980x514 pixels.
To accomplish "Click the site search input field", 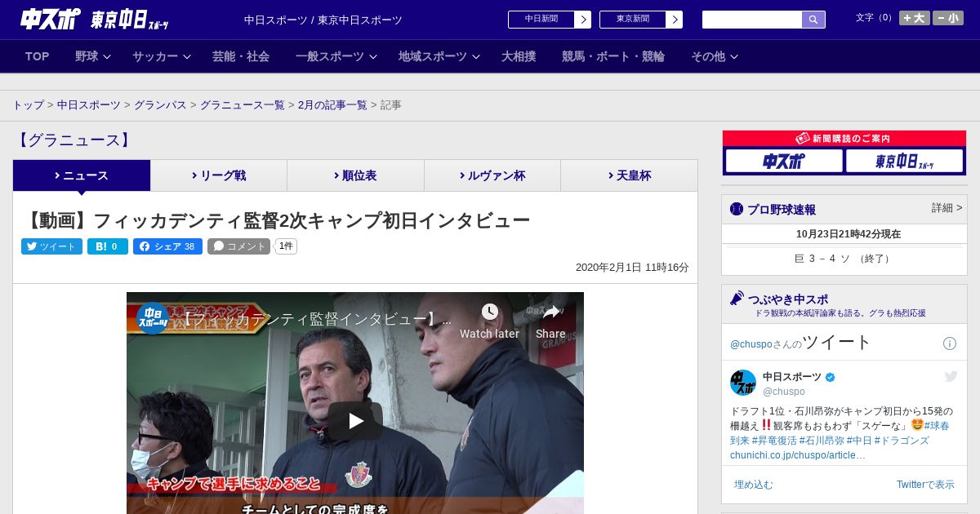I will tap(751, 20).
